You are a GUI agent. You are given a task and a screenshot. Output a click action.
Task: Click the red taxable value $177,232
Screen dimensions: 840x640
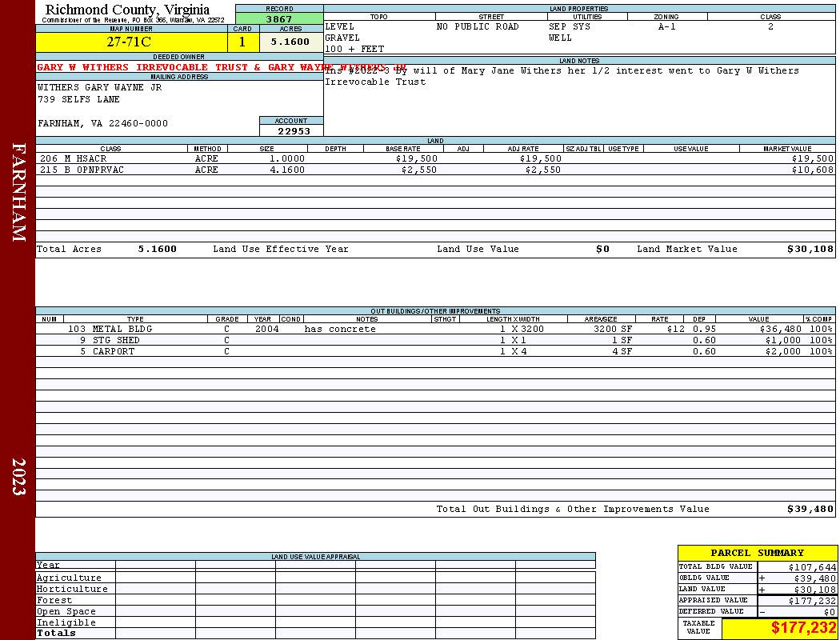tap(803, 628)
